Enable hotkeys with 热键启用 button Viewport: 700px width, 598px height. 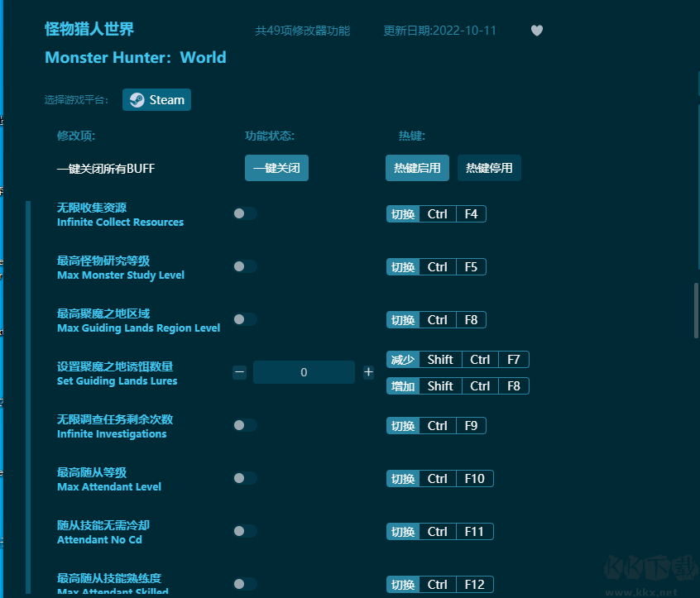pyautogui.click(x=417, y=168)
